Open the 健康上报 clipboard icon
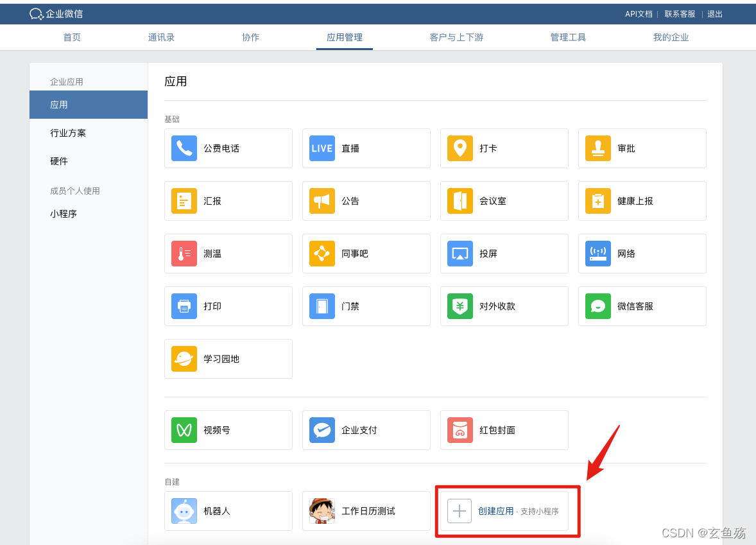Screen dimensions: 756x545 click(x=597, y=201)
